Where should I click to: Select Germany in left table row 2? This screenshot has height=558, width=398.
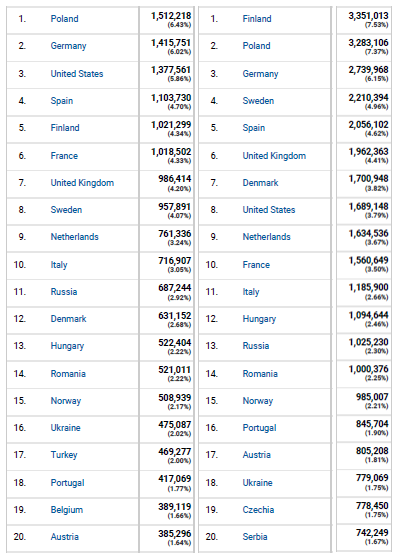click(68, 46)
